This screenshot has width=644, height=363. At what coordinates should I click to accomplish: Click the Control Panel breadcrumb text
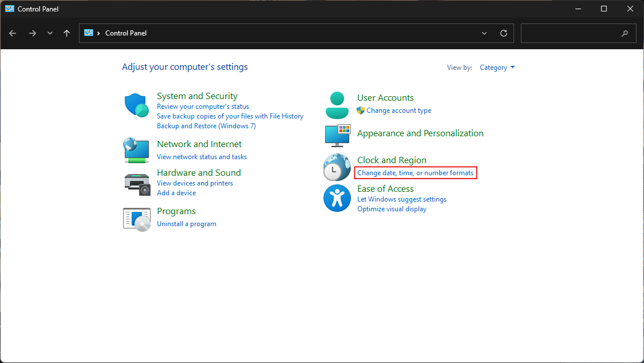[x=126, y=33]
